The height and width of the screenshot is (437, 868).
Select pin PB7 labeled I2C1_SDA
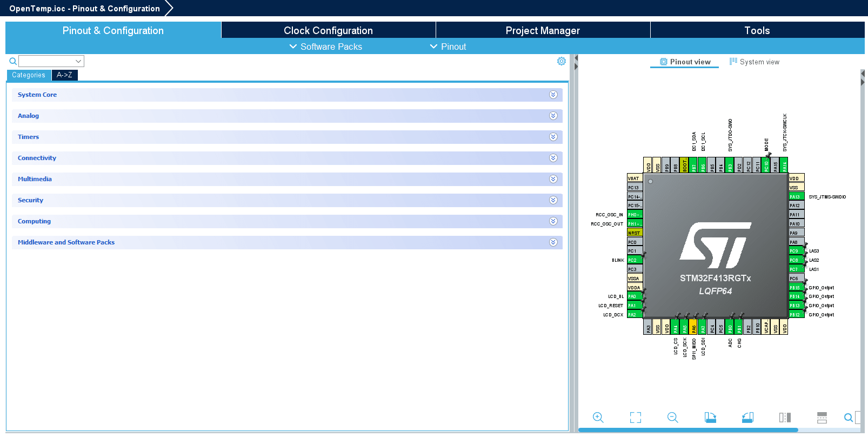click(x=693, y=165)
